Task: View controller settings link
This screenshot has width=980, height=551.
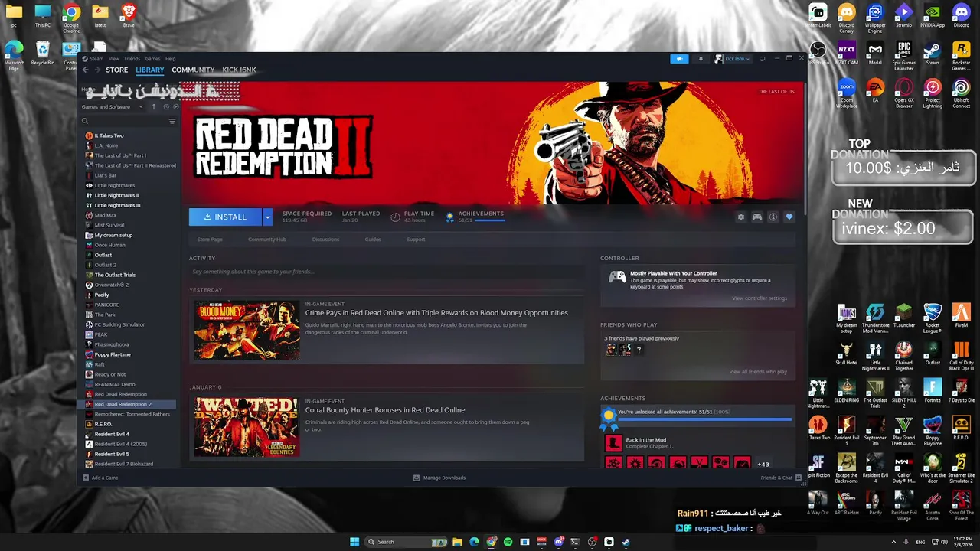Action: click(759, 298)
